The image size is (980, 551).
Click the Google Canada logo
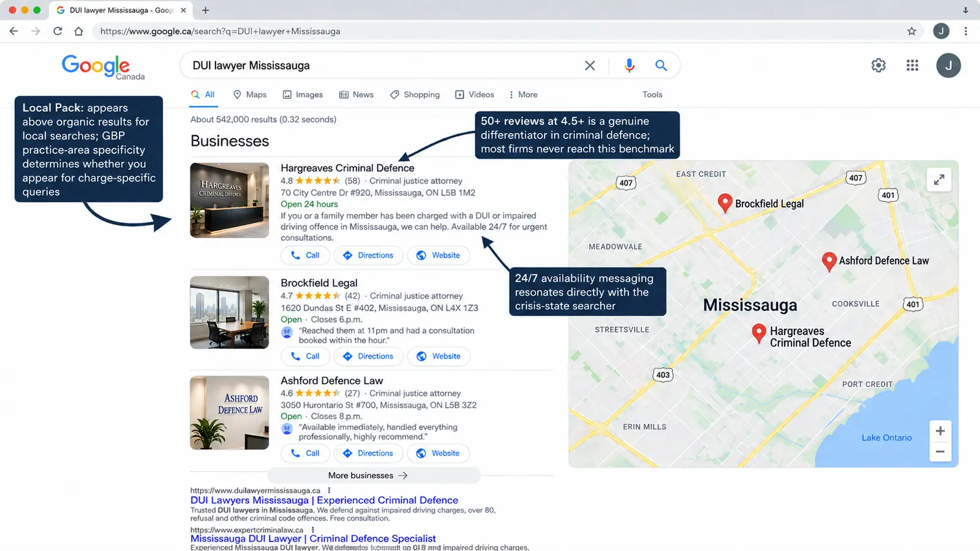tap(103, 67)
